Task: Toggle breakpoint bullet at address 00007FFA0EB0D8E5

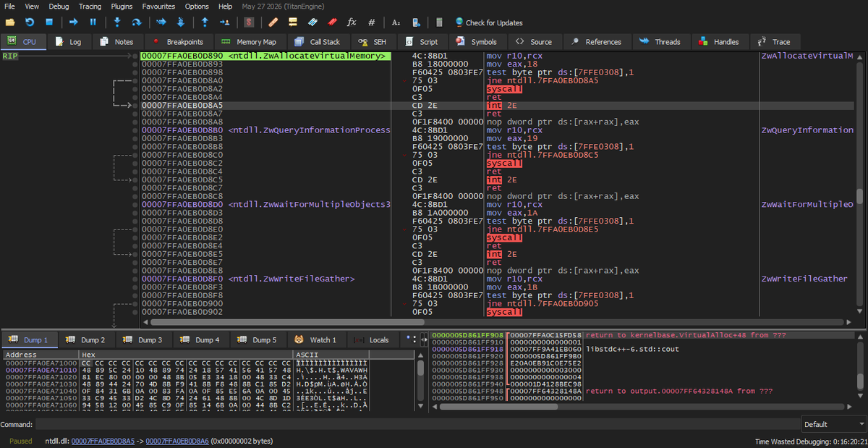Action: point(136,254)
